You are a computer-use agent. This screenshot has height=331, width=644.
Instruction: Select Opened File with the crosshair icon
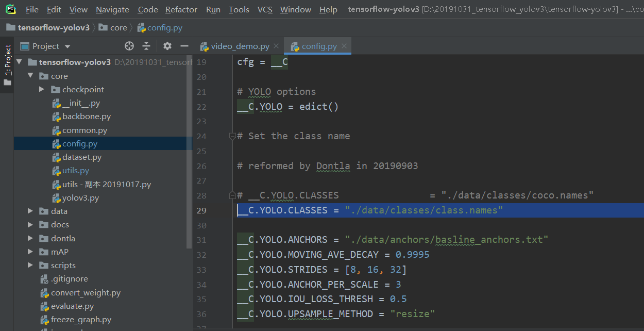pyautogui.click(x=129, y=46)
